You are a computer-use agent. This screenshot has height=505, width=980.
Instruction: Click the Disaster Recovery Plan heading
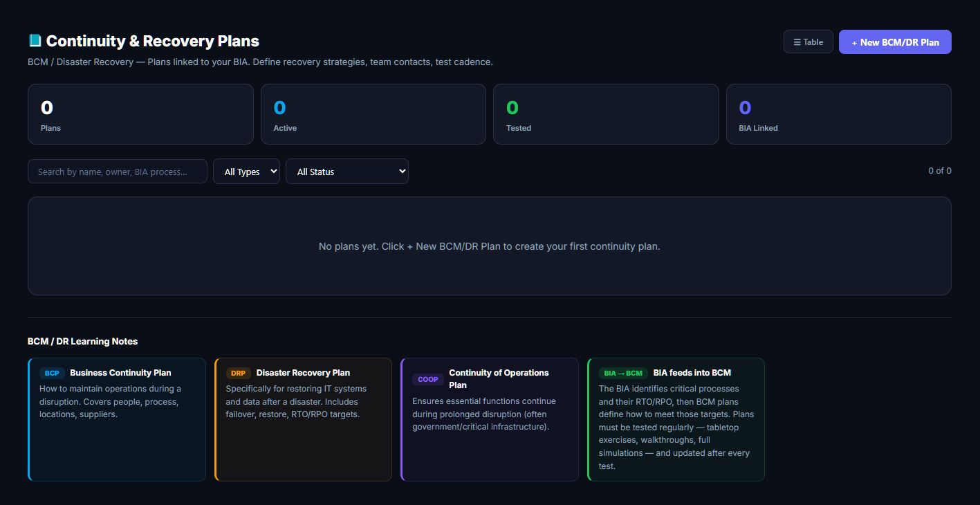[x=303, y=373]
